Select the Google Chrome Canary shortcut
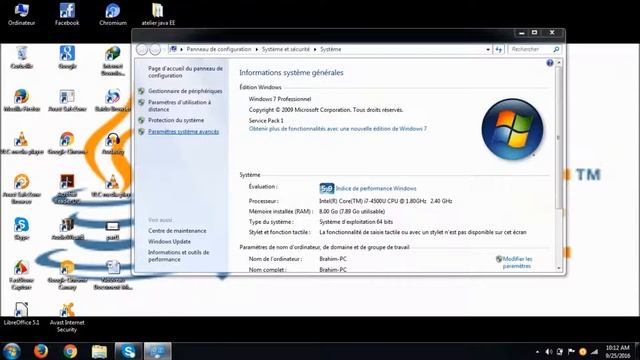Screen dimensions: 640x360 pos(67,275)
